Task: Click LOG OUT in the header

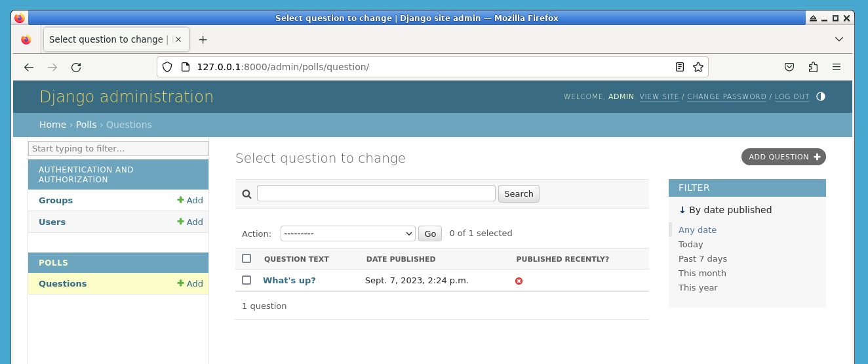Action: coord(792,96)
